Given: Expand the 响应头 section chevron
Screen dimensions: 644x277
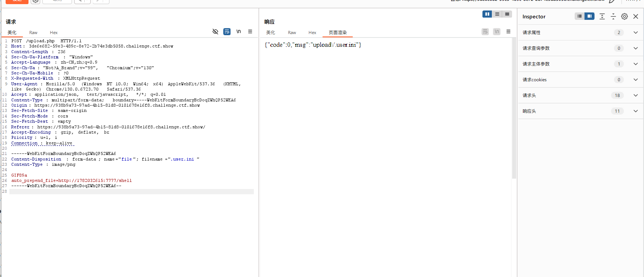Looking at the screenshot, I should 636,111.
